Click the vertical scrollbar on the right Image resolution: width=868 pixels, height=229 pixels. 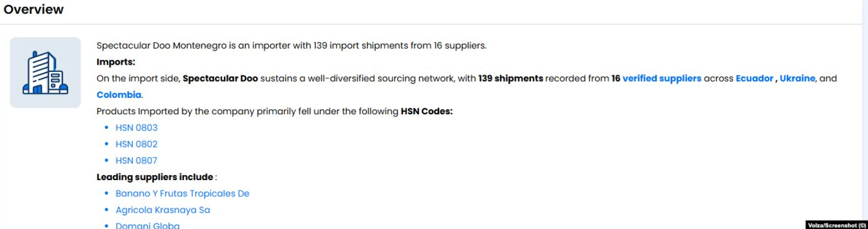point(865,113)
